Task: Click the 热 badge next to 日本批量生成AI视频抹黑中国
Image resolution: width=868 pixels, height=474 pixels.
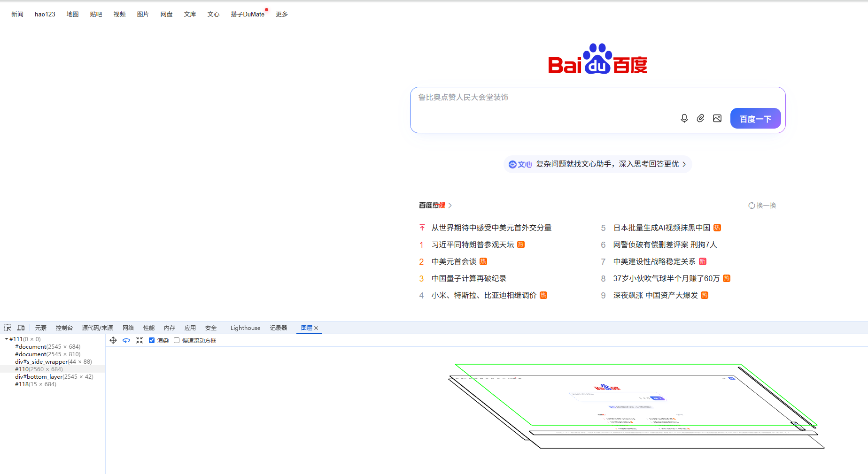Action: click(717, 228)
